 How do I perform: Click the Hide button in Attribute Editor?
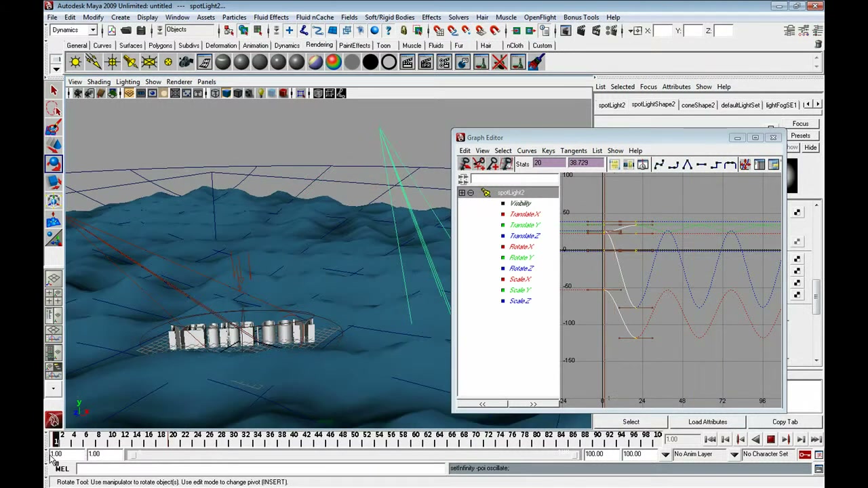click(810, 147)
